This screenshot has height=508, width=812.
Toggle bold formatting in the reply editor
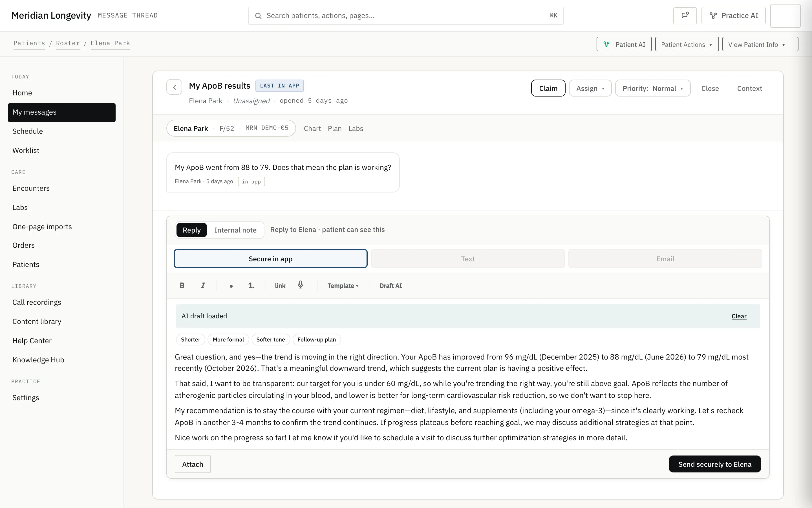coord(182,286)
